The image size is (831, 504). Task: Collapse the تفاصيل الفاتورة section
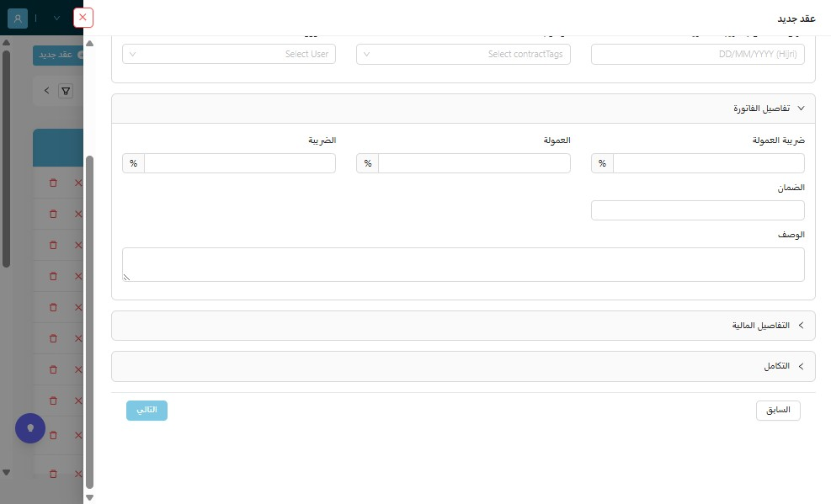[463, 109]
